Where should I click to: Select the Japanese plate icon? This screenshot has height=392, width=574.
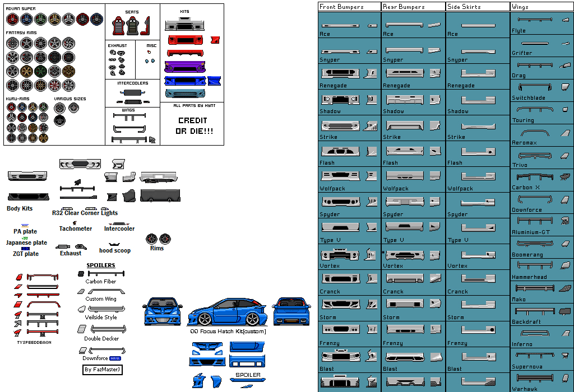pos(25,237)
